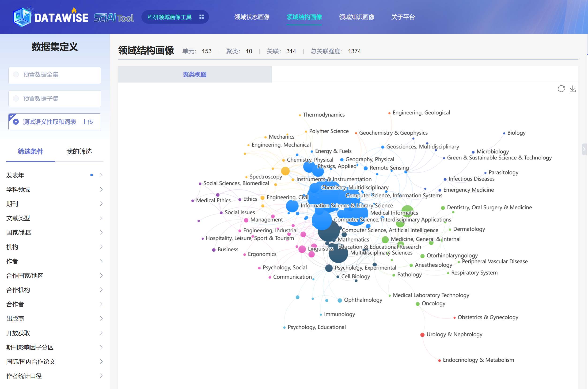The height and width of the screenshot is (389, 588).
Task: Select 预置数据全集 radio option
Action: (16, 74)
